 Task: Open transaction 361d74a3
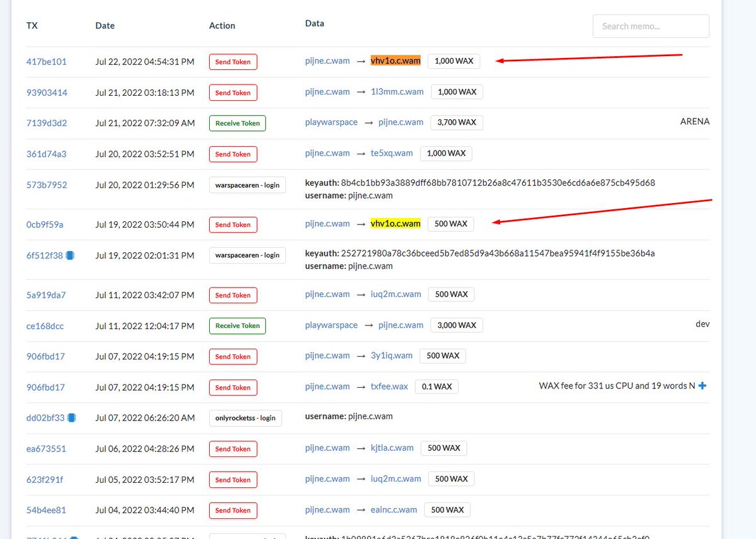tap(46, 154)
